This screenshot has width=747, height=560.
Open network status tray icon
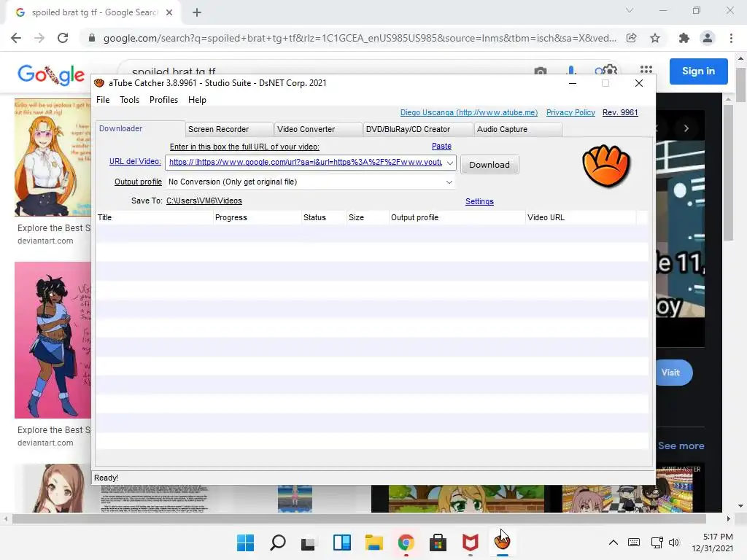(x=657, y=542)
